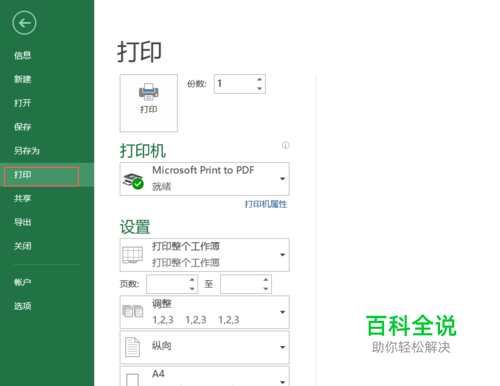Increment the 页数 start page spinner

coord(192,280)
